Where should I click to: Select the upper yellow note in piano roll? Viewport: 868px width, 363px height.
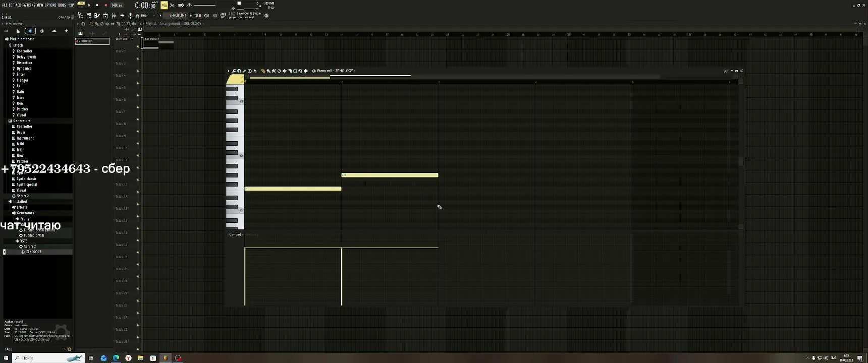coord(390,175)
